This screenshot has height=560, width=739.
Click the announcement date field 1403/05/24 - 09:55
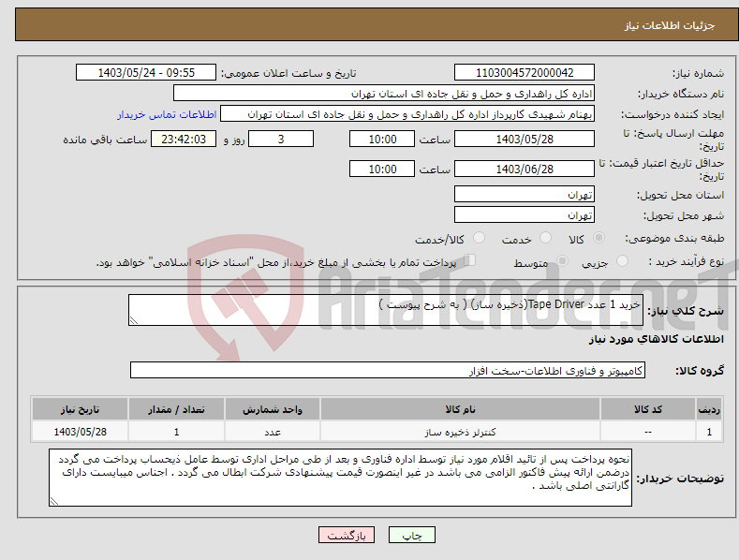coord(146,73)
